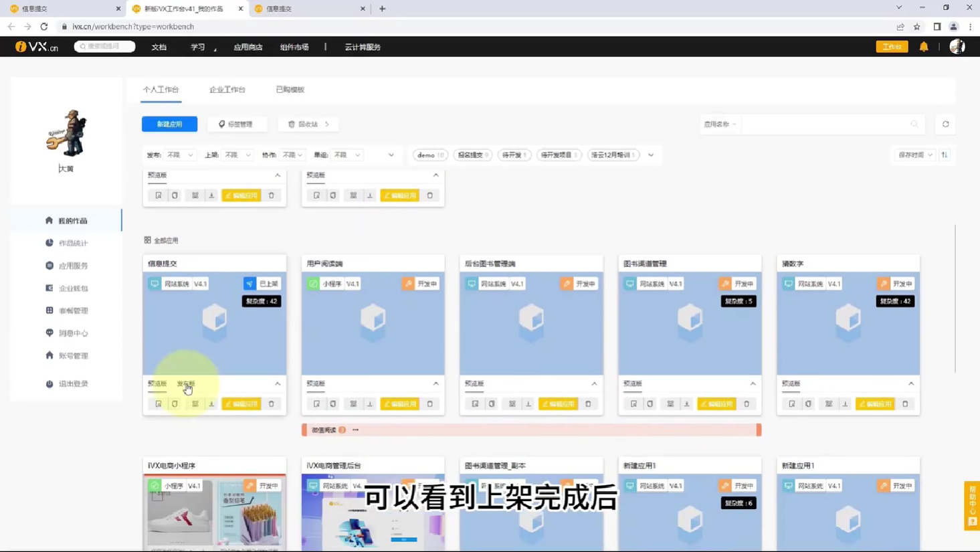
Task: Open the iVX电商小程序 thumbnail
Action: (215, 512)
